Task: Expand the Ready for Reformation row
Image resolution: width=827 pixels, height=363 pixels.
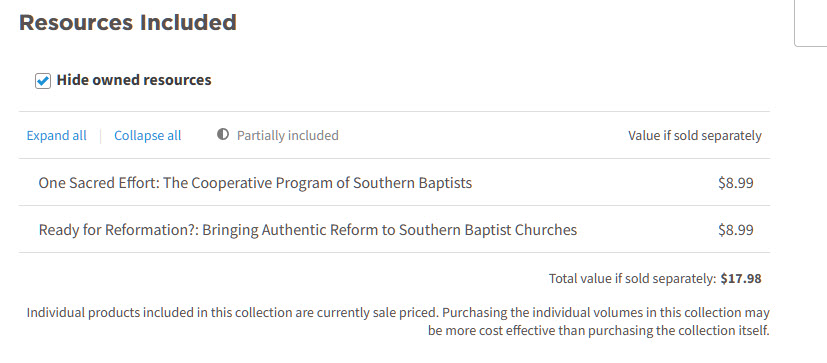Action: (x=395, y=230)
